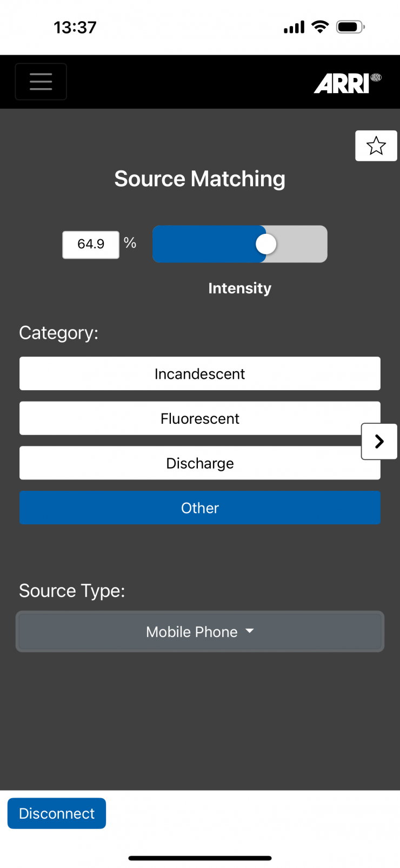
Task: Tap the cellular signal bars icon
Action: 294,27
